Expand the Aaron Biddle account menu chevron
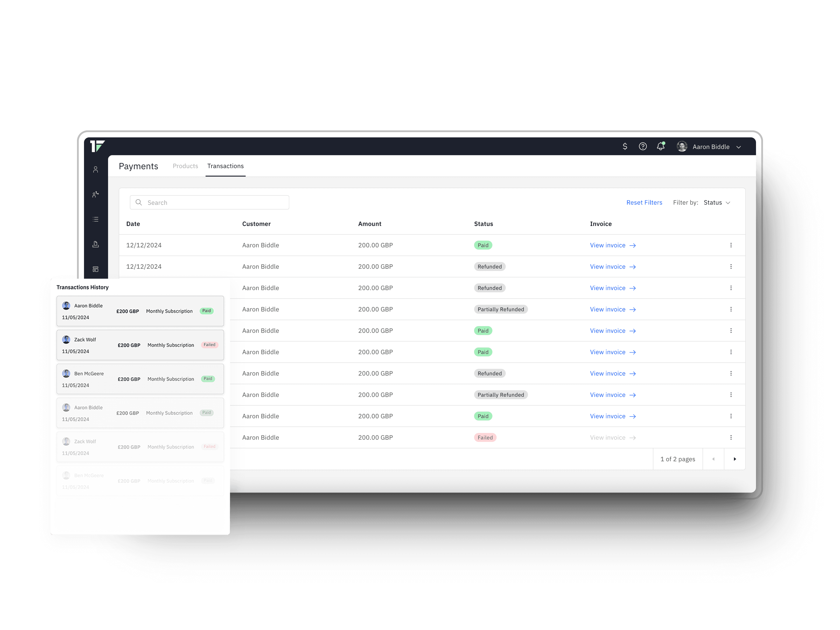Image resolution: width=840 pixels, height=630 pixels. 738,147
